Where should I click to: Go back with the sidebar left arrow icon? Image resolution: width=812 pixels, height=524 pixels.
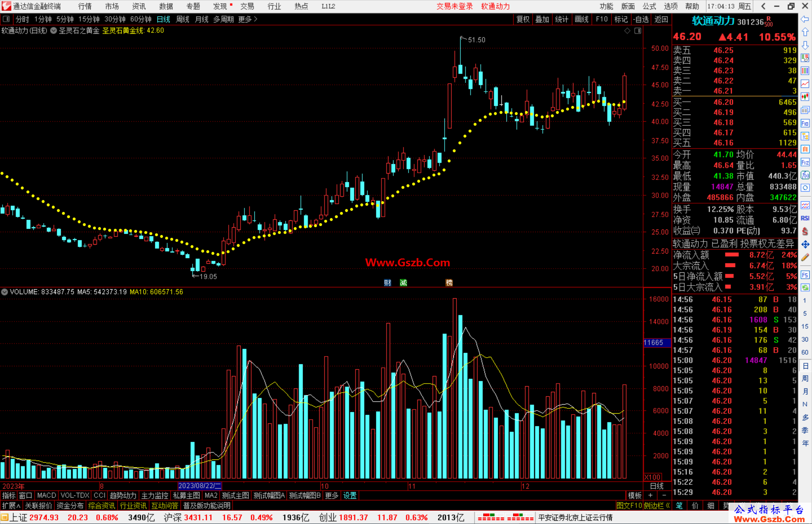[x=805, y=19]
